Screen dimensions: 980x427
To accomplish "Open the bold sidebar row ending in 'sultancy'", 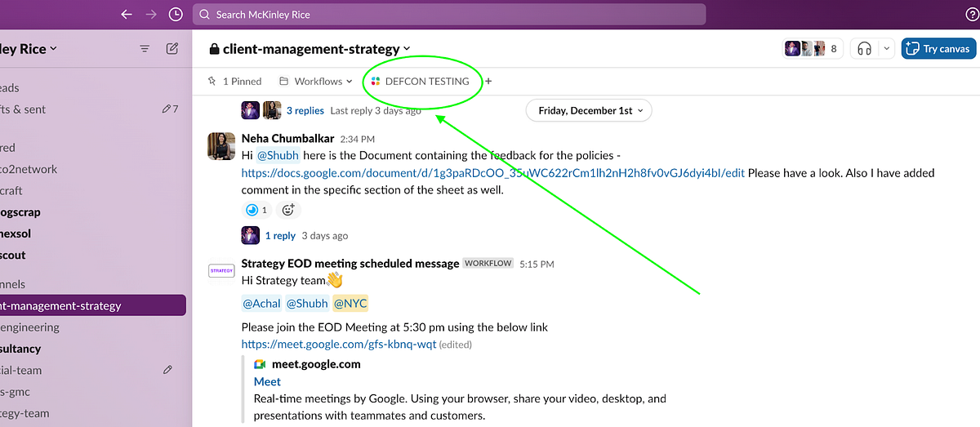I will coord(93,349).
